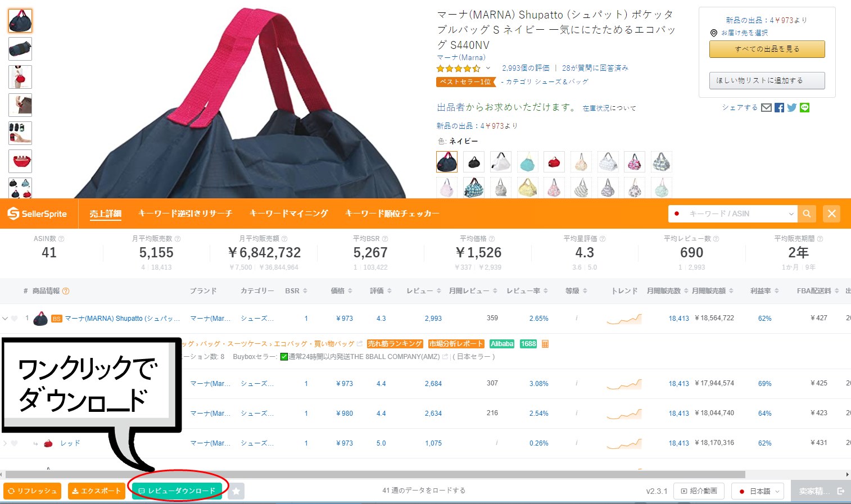This screenshot has width=851, height=504.
Task: View the trend sparkline in the ¥18,564,722 row
Action: pyautogui.click(x=624, y=319)
